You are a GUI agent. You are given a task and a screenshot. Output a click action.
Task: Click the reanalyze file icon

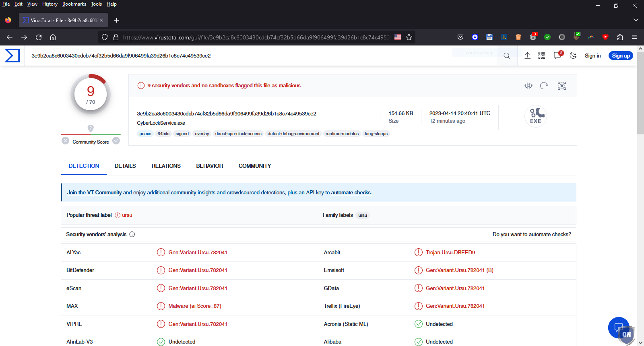pyautogui.click(x=544, y=86)
